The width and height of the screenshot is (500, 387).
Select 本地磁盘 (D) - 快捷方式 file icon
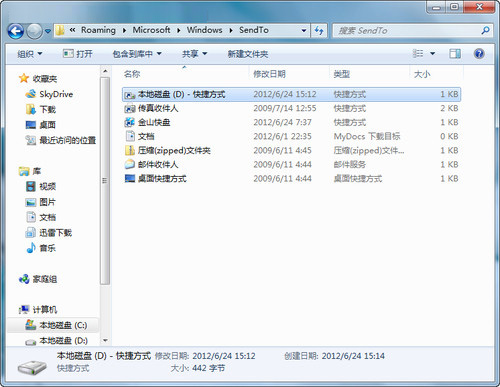(130, 95)
